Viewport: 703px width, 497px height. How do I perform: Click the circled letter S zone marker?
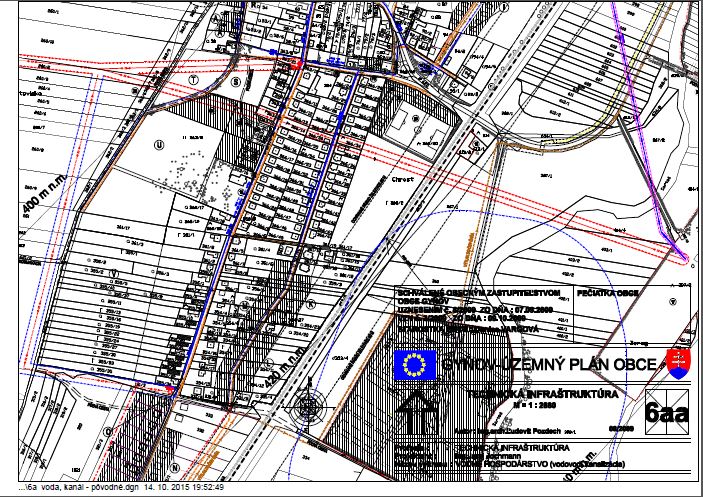236,82
